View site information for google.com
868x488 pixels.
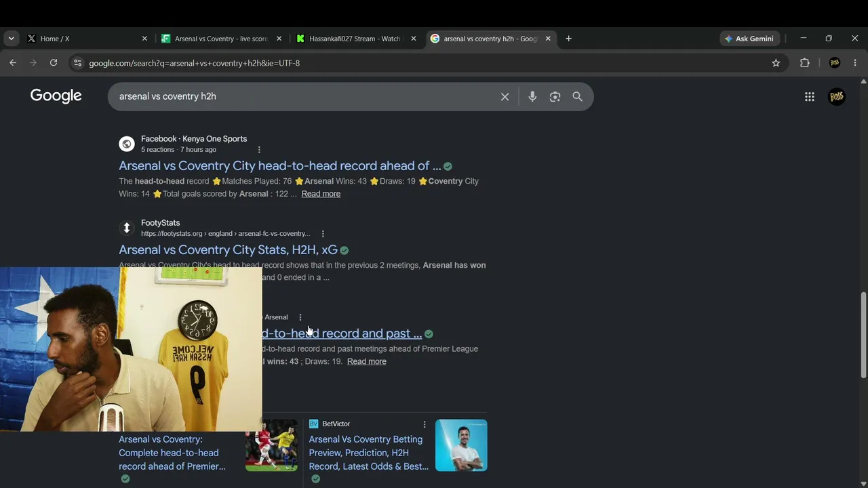[77, 63]
